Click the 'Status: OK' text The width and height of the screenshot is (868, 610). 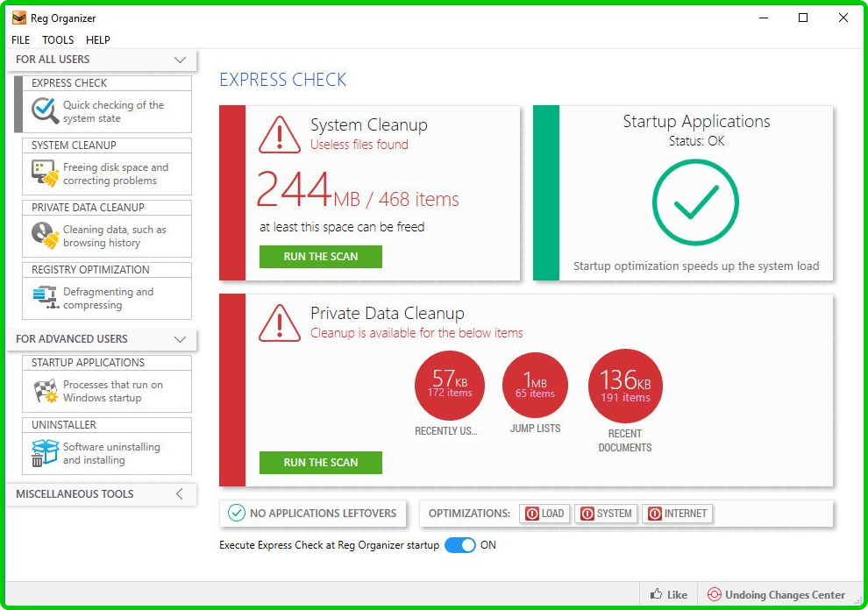click(x=696, y=141)
